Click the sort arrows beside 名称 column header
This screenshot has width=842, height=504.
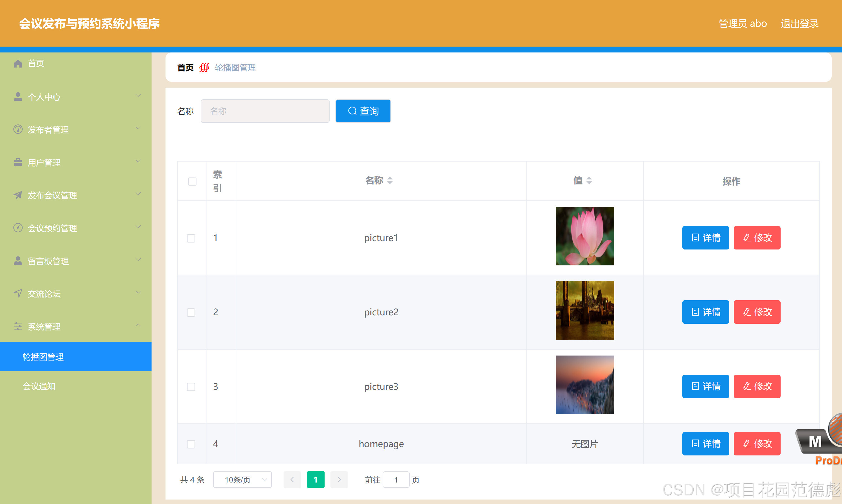pyautogui.click(x=390, y=181)
